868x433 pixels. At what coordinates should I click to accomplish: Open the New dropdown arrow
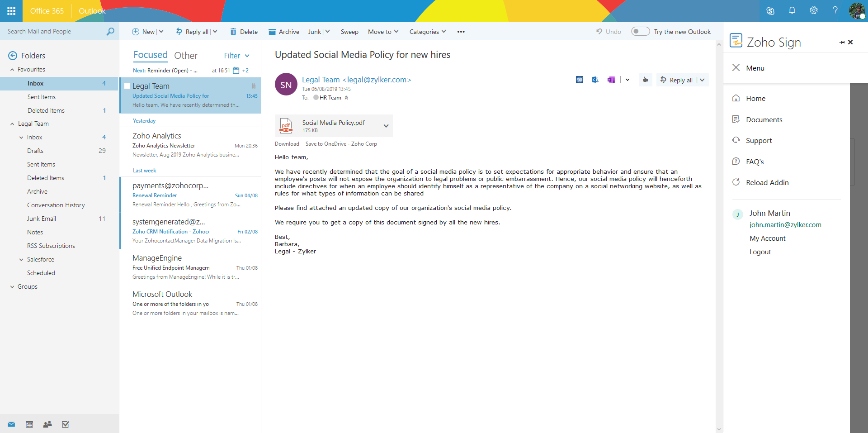point(161,31)
